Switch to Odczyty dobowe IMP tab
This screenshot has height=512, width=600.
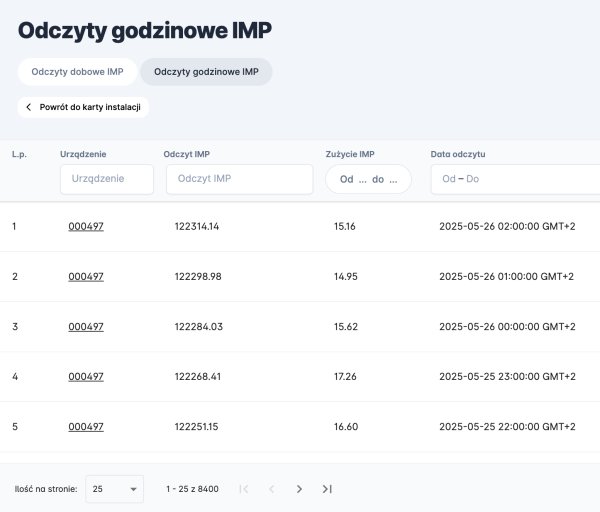tap(77, 72)
